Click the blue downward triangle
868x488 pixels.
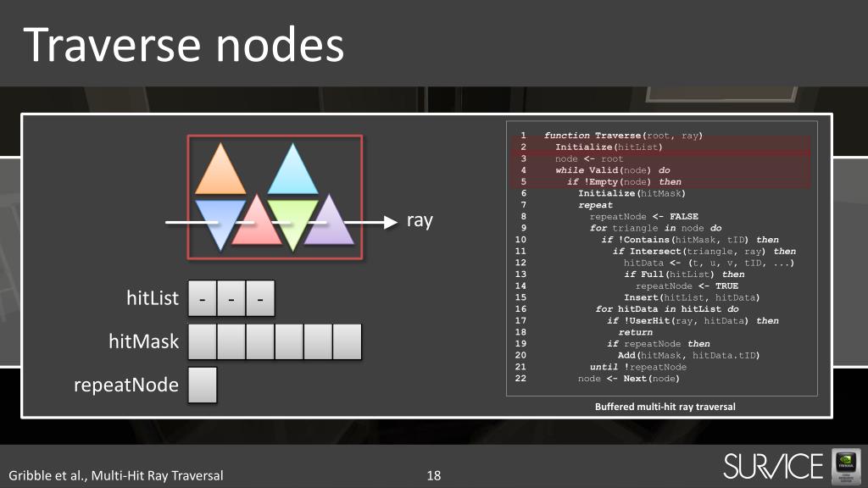point(220,225)
